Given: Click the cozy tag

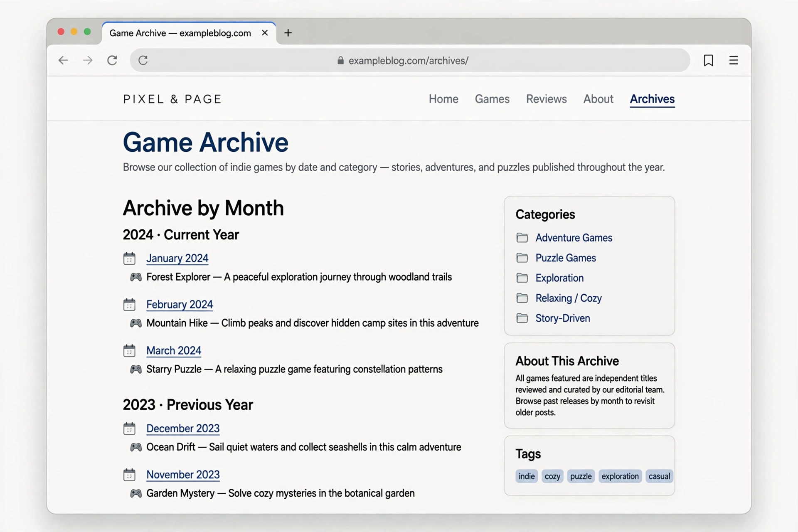Looking at the screenshot, I should [x=552, y=476].
